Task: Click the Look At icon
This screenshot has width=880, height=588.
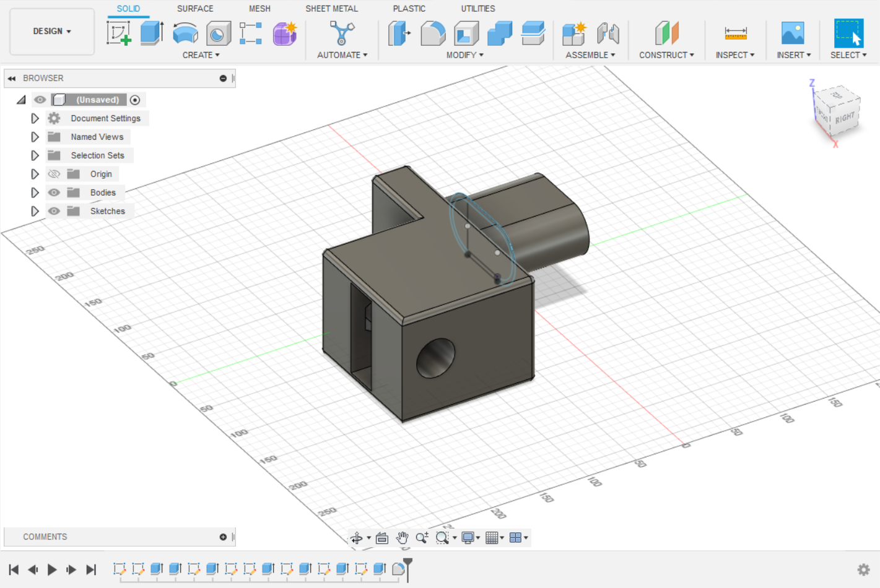Action: click(x=382, y=538)
